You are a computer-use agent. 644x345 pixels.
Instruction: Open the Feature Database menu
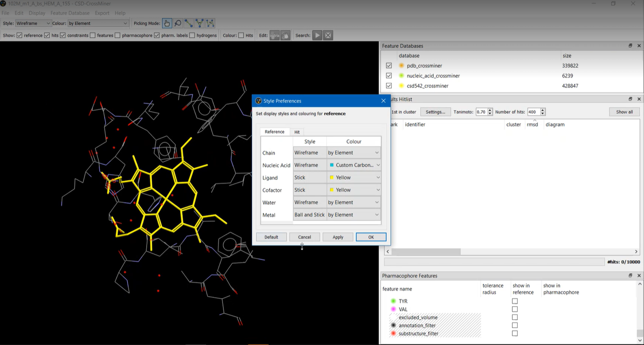(x=70, y=13)
